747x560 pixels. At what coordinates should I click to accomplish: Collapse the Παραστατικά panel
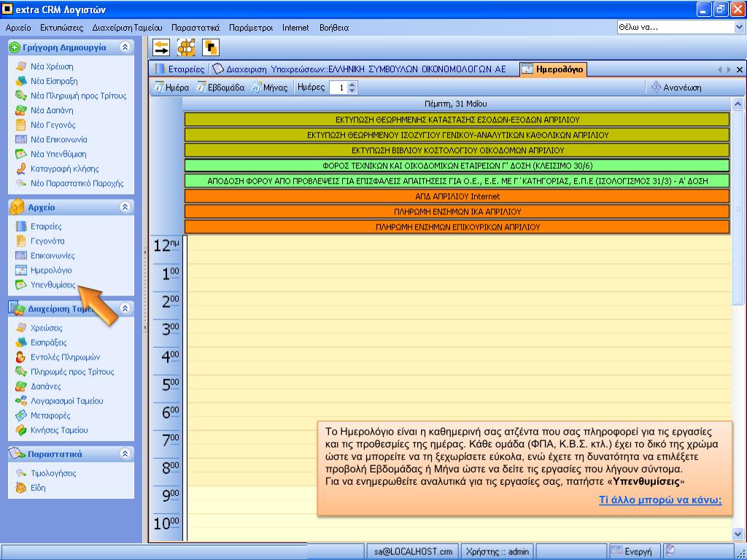pos(125,454)
